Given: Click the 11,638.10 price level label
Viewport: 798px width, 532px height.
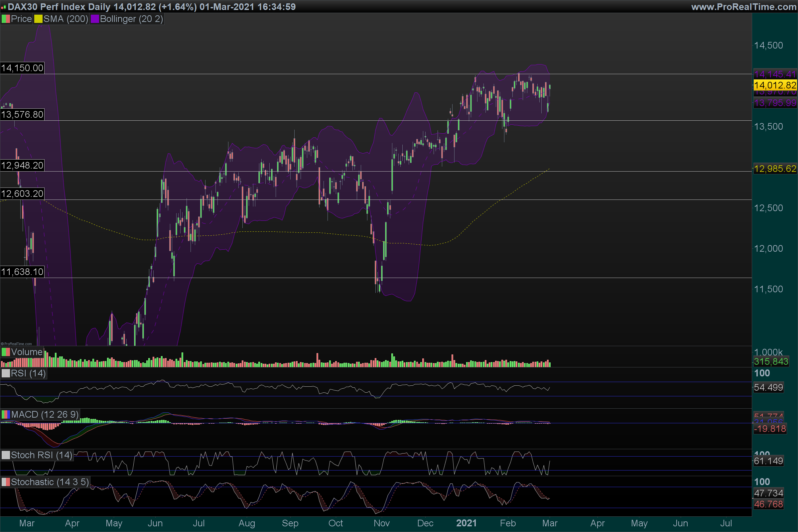Looking at the screenshot, I should 22,272.
